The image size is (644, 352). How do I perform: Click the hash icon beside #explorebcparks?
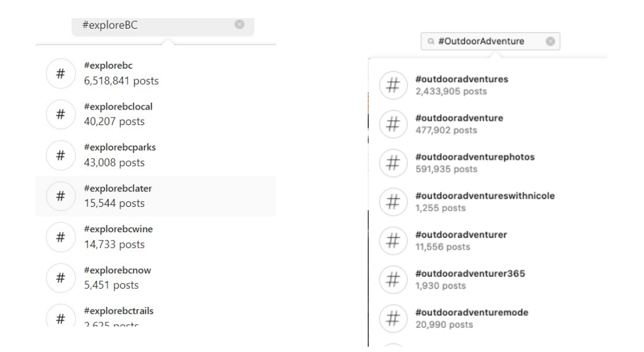(61, 155)
